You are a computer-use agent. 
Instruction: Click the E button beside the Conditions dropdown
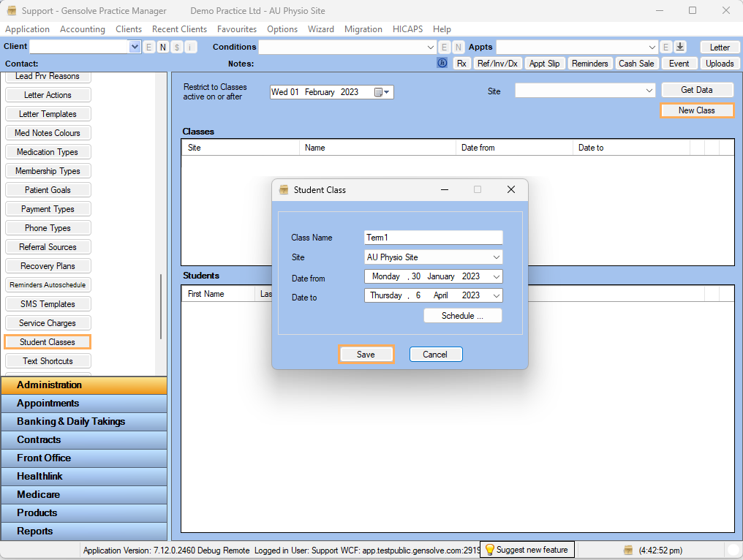coord(444,47)
